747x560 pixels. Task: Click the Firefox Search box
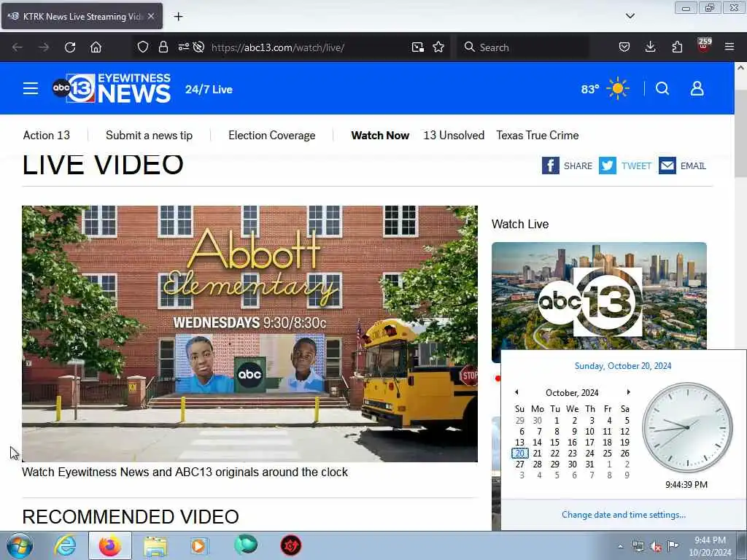coord(524,47)
